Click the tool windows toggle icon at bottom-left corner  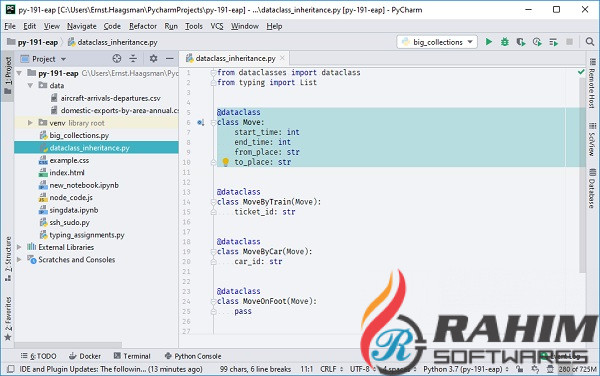point(11,369)
